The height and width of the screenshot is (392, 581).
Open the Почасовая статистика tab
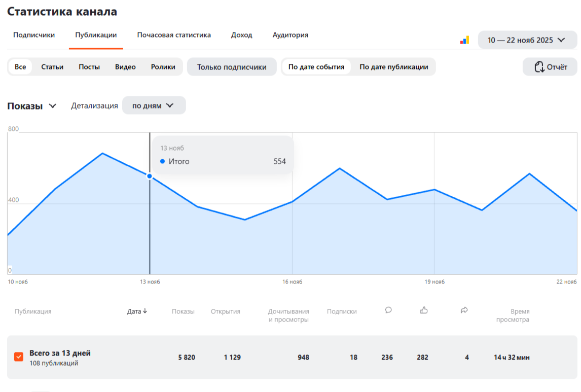click(174, 35)
